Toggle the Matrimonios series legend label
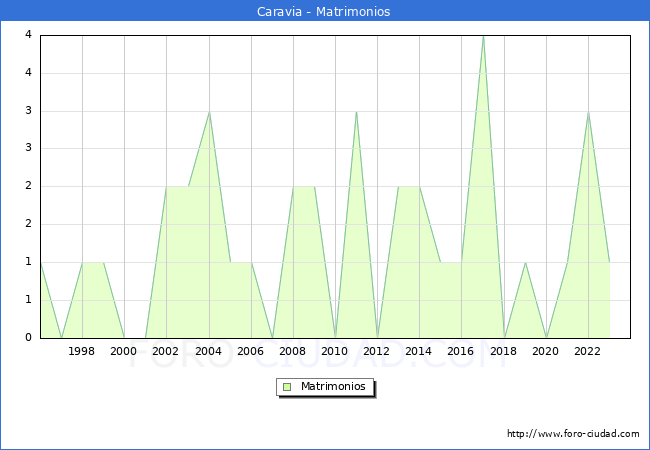650x450 pixels. click(x=332, y=387)
